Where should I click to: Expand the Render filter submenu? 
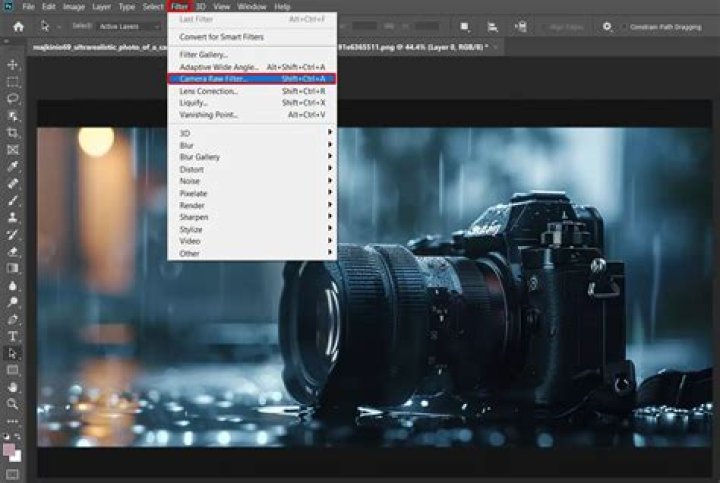pos(252,205)
